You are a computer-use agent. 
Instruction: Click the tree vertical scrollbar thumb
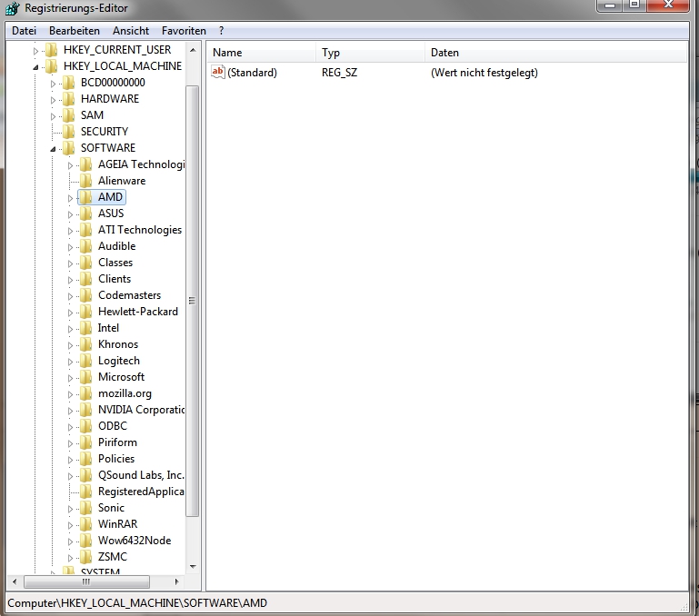(192, 301)
